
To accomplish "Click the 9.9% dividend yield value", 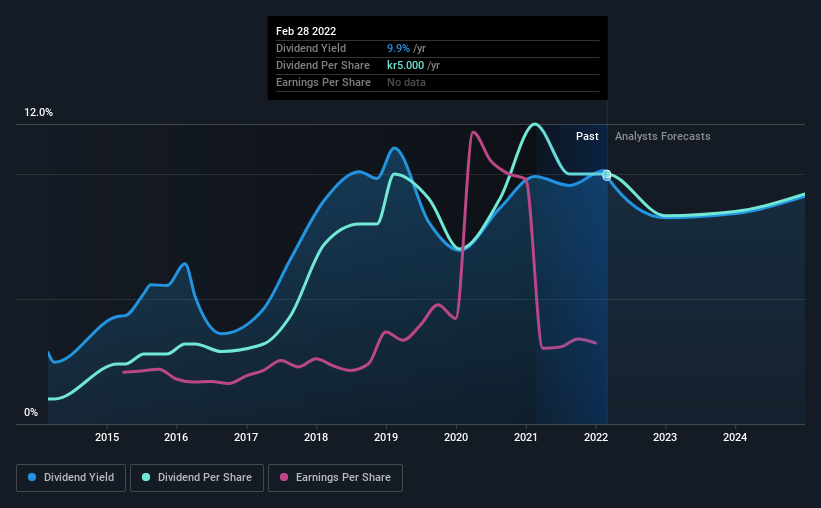I will (x=398, y=48).
